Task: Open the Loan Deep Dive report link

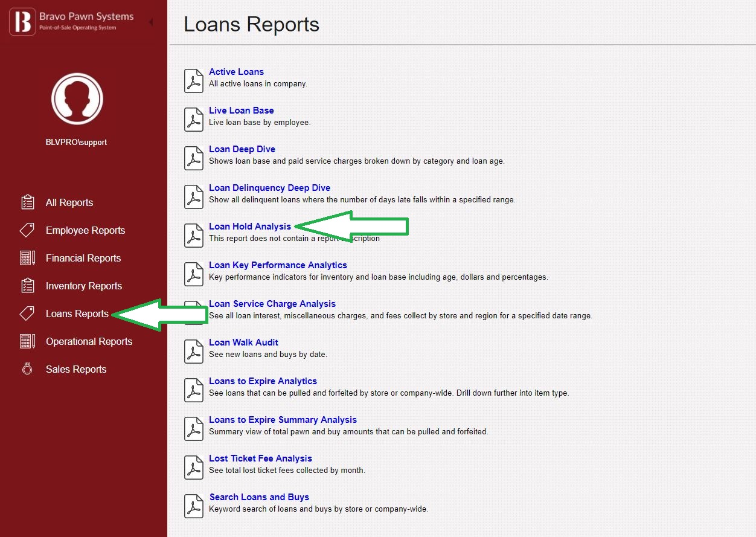Action: [242, 149]
